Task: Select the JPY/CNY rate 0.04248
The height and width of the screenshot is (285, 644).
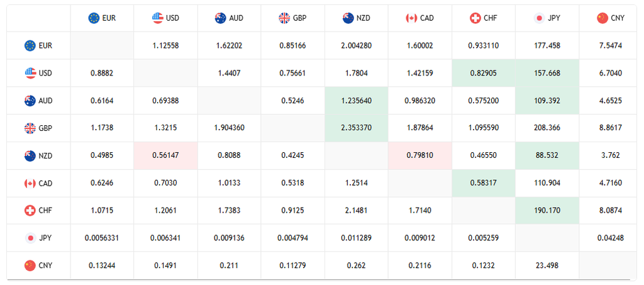Action: coord(611,238)
